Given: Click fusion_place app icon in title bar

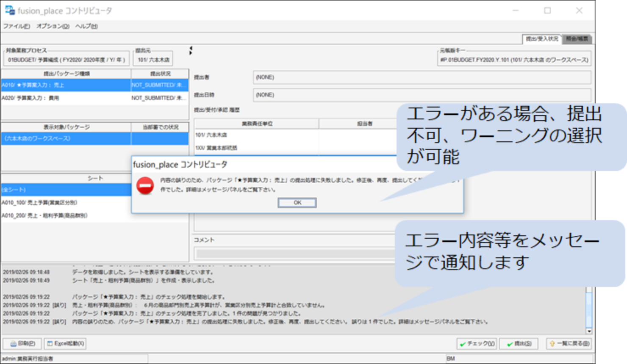Looking at the screenshot, I should [x=9, y=10].
